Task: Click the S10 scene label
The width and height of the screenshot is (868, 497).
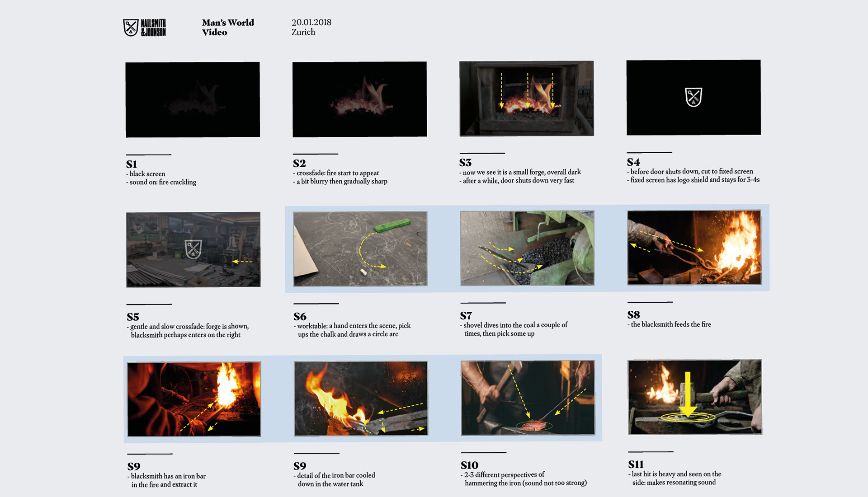Action: coord(469,465)
